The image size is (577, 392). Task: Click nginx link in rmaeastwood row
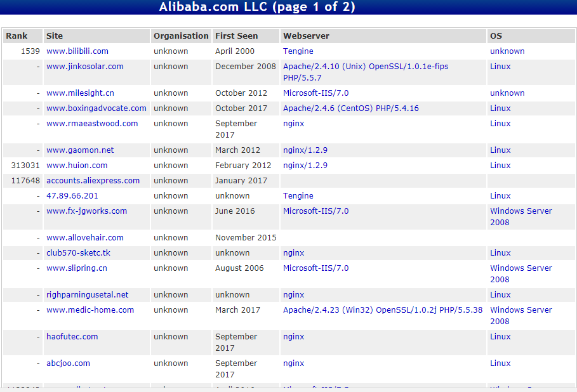[x=294, y=124]
